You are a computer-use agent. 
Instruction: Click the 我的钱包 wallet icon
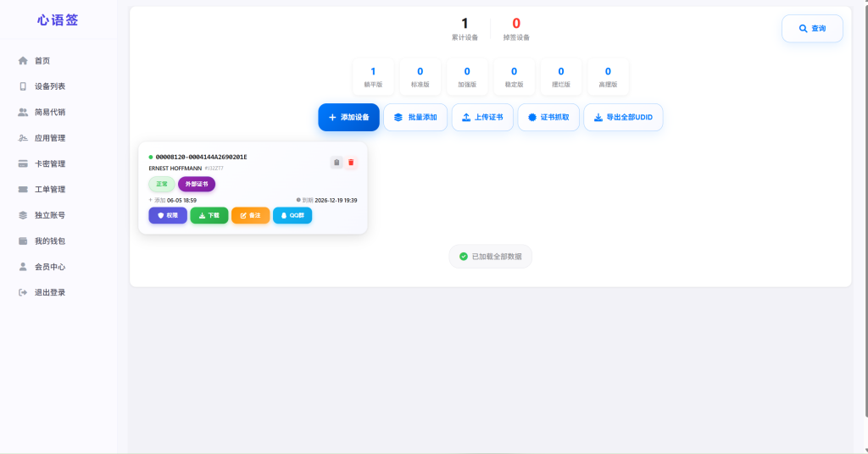(x=23, y=241)
